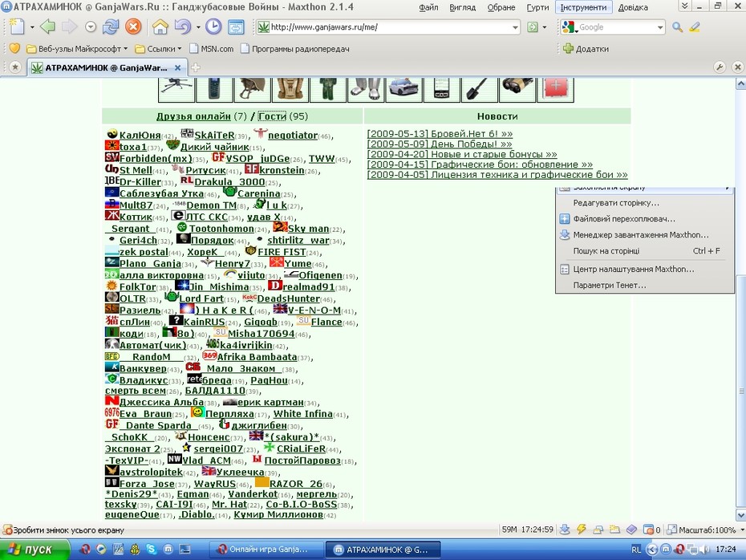Click the Программы радиопередач bookmark
746x560 pixels.
(295, 48)
